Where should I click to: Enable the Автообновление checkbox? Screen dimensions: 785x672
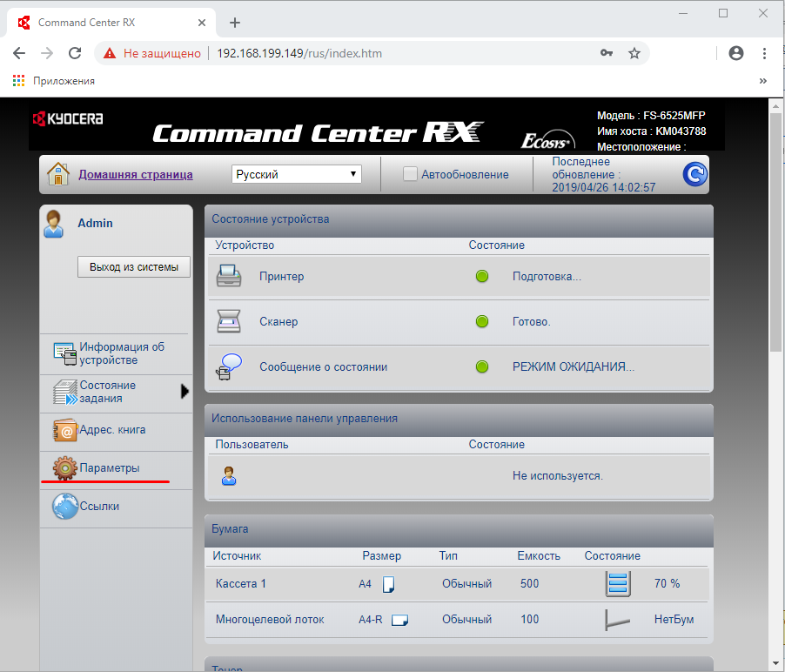pyautogui.click(x=410, y=174)
